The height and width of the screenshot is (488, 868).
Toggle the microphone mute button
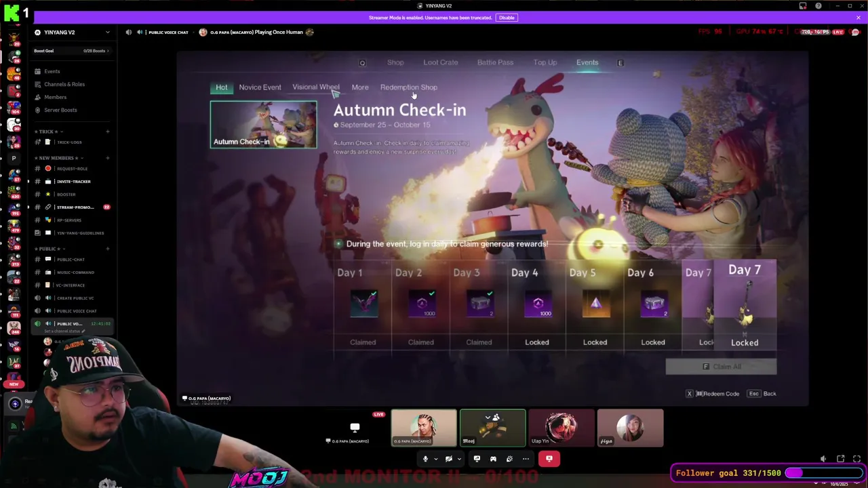425,459
